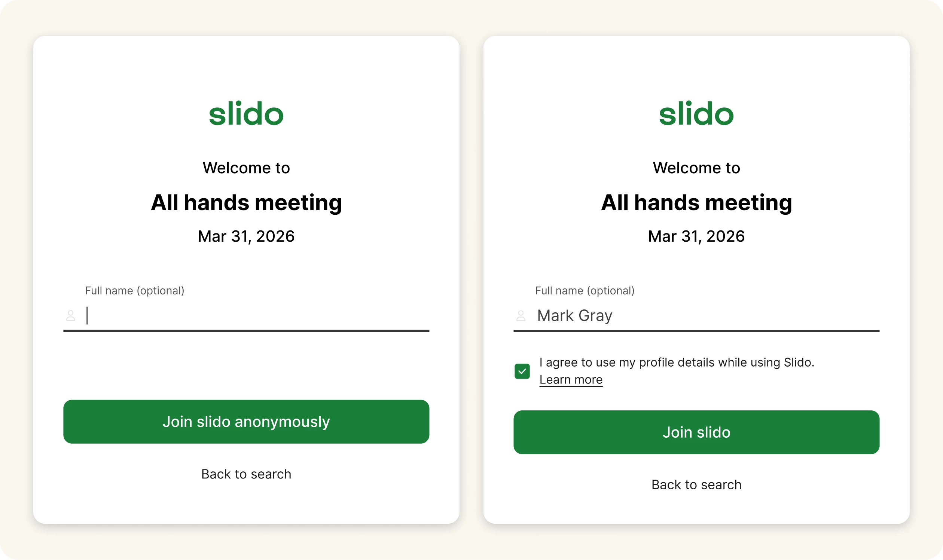Click the slido logo in the left card
Viewport: 943px width, 560px height.
click(246, 114)
